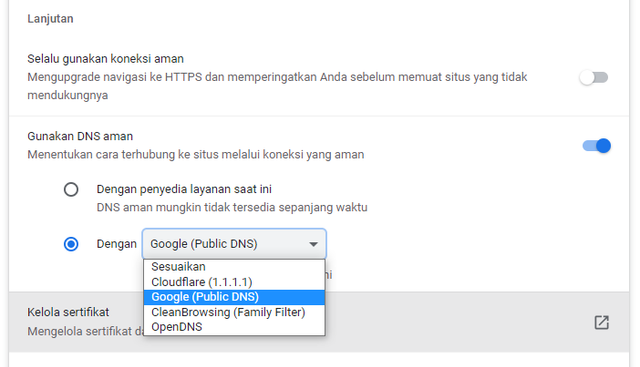Choose Sesuaikan from the DNS list
This screenshot has height=367, width=640.
click(x=234, y=267)
